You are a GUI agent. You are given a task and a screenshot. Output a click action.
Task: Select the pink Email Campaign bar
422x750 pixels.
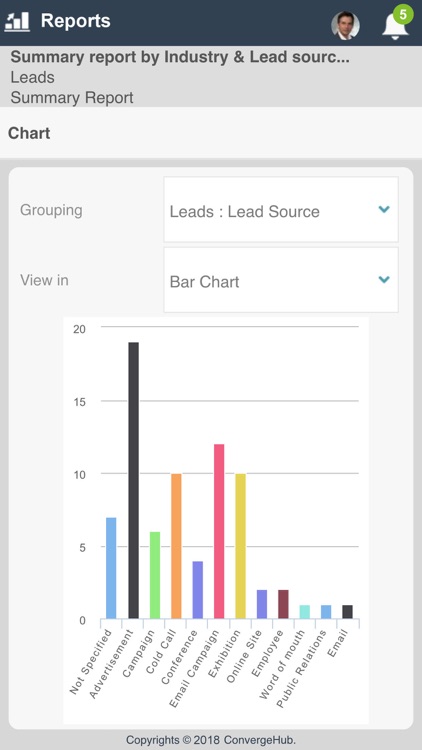[219, 531]
